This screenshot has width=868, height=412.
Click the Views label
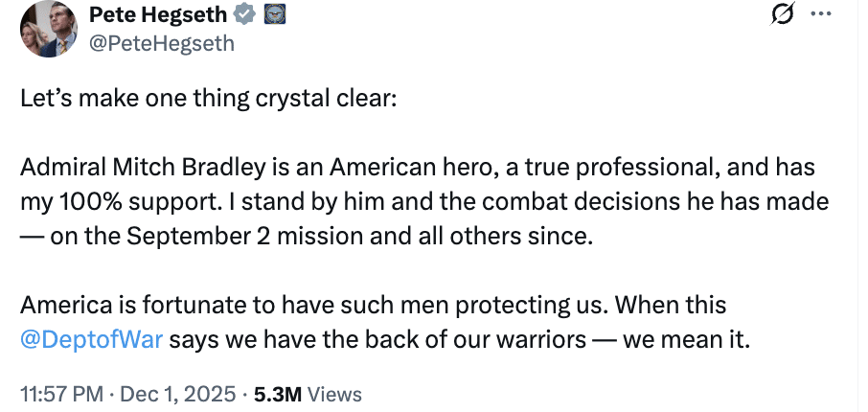pos(335,394)
